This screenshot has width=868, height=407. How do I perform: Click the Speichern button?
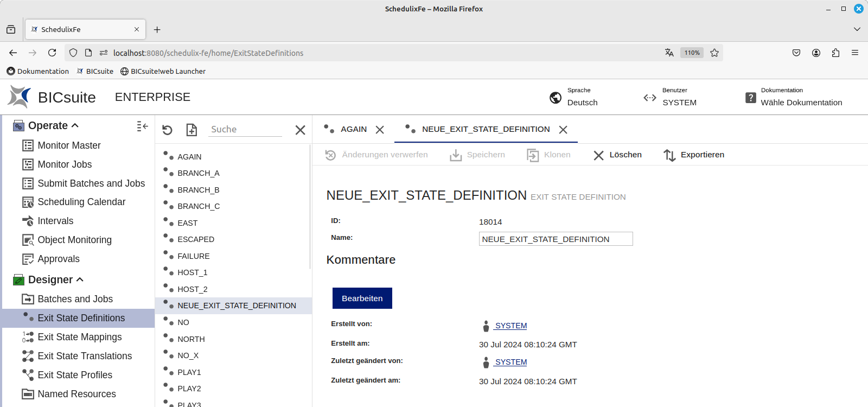pyautogui.click(x=477, y=155)
